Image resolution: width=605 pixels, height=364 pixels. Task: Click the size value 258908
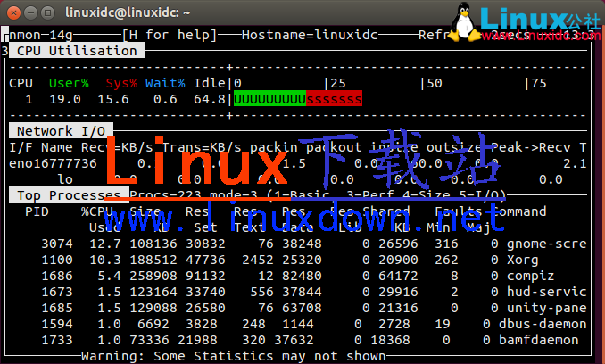pyautogui.click(x=153, y=276)
